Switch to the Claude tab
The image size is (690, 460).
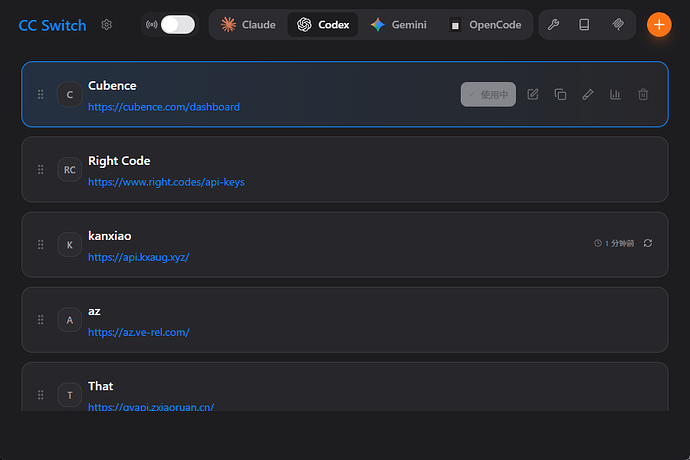pos(249,25)
